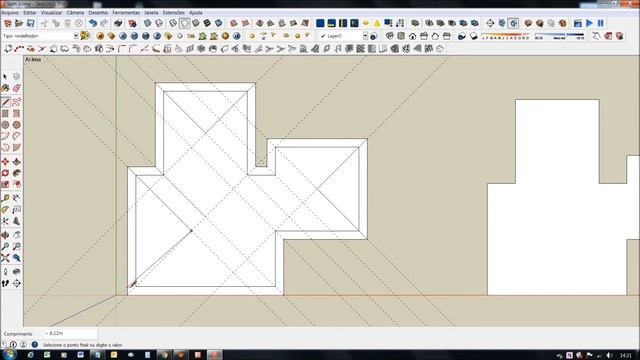Image resolution: width=640 pixels, height=360 pixels.
Task: Select the Position Camera tool
Action: point(5,272)
